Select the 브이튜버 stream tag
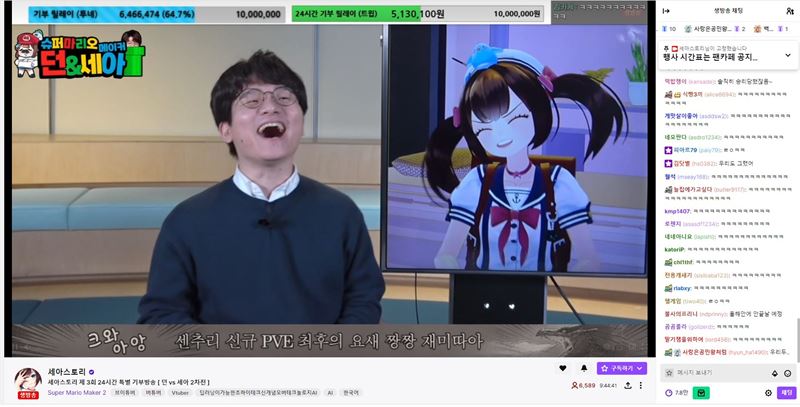 [124, 393]
